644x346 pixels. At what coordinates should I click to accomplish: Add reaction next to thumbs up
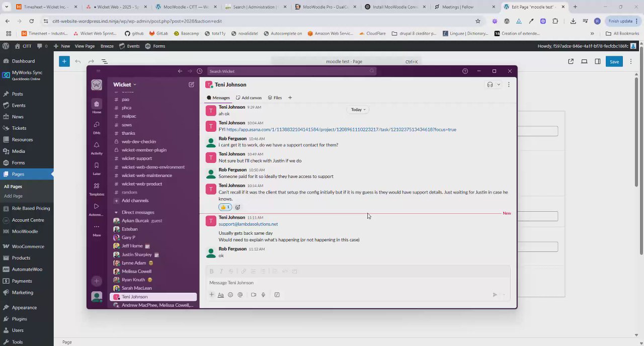[237, 207]
